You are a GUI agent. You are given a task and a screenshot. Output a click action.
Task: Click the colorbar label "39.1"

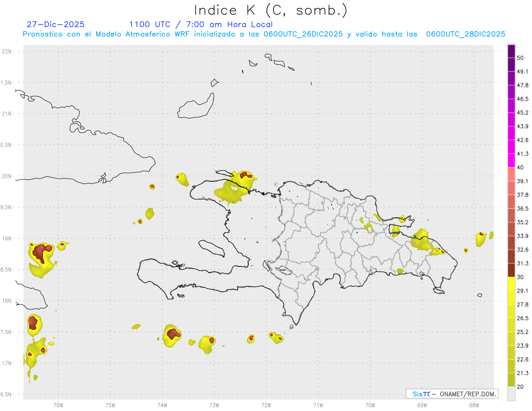point(523,181)
